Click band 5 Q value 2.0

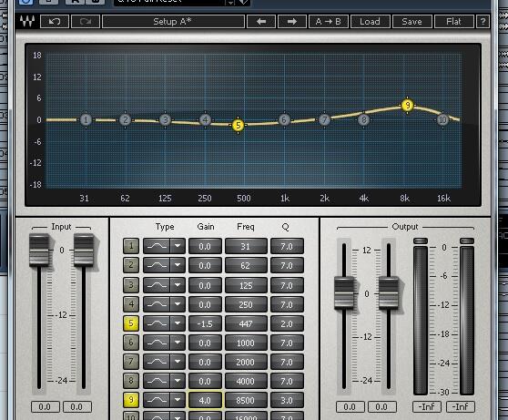pos(287,323)
